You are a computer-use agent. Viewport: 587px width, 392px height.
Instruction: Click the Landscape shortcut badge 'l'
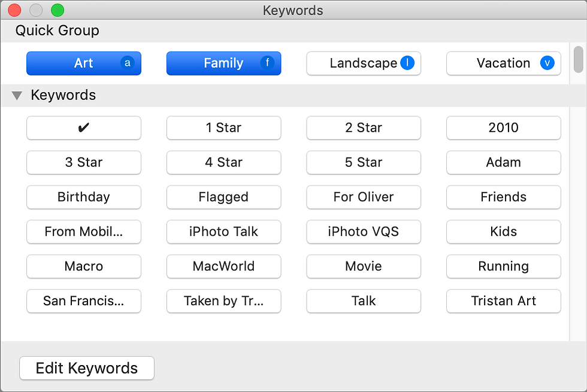click(407, 63)
